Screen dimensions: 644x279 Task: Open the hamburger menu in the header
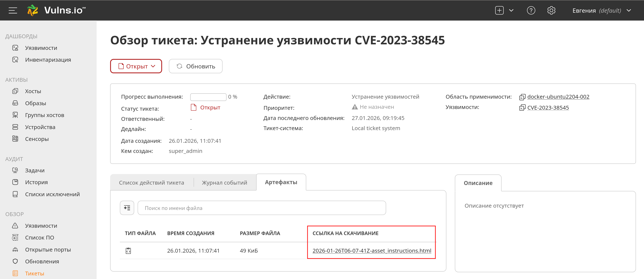click(13, 10)
